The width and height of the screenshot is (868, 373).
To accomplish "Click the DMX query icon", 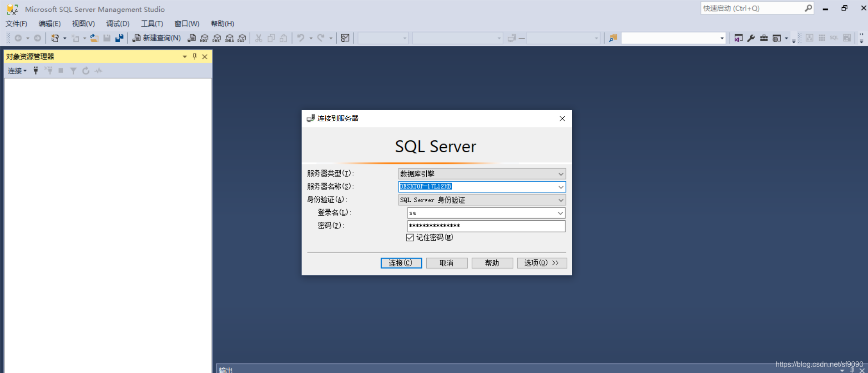I will pyautogui.click(x=217, y=38).
